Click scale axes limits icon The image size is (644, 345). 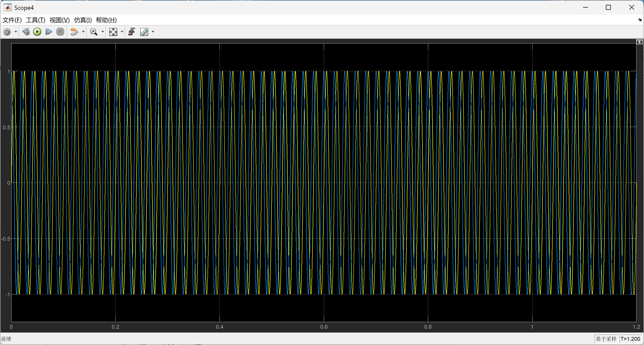coord(113,32)
